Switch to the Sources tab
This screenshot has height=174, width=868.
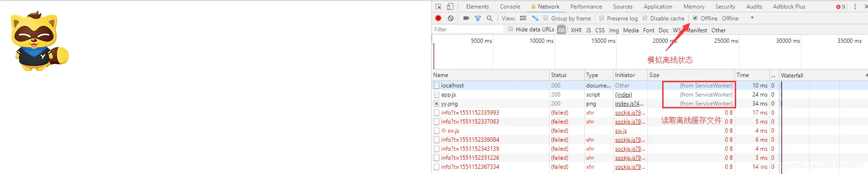622,7
